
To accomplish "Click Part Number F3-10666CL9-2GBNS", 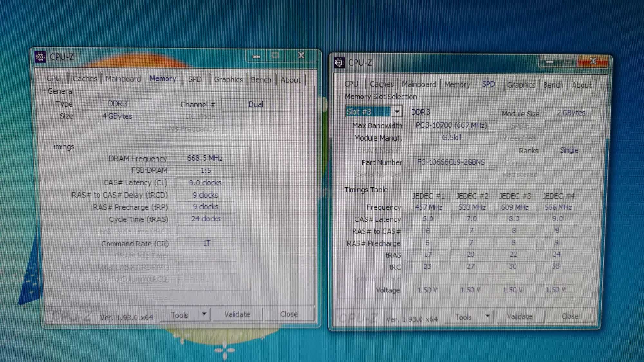I will click(451, 162).
